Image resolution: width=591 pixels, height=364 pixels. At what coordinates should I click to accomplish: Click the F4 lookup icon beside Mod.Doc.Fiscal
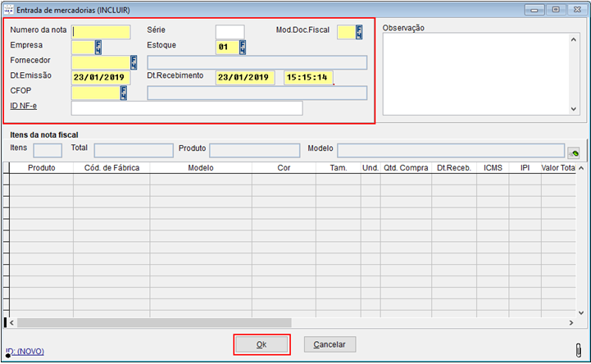click(x=359, y=32)
